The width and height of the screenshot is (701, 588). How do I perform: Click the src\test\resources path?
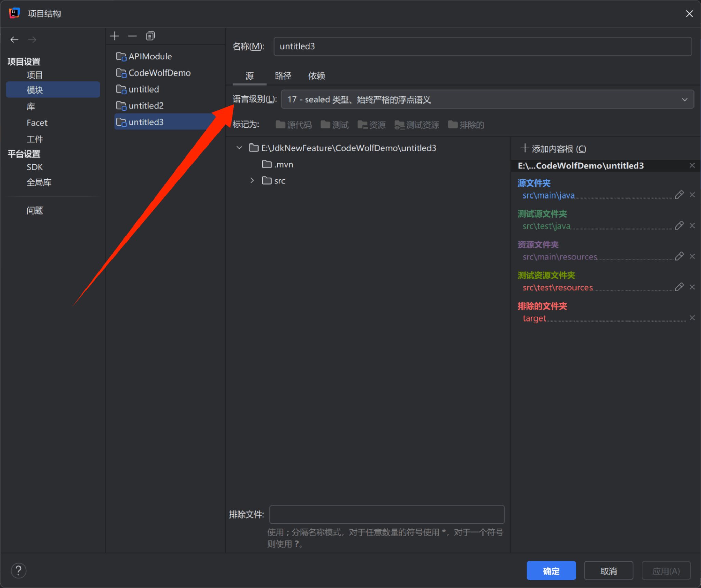tap(557, 288)
